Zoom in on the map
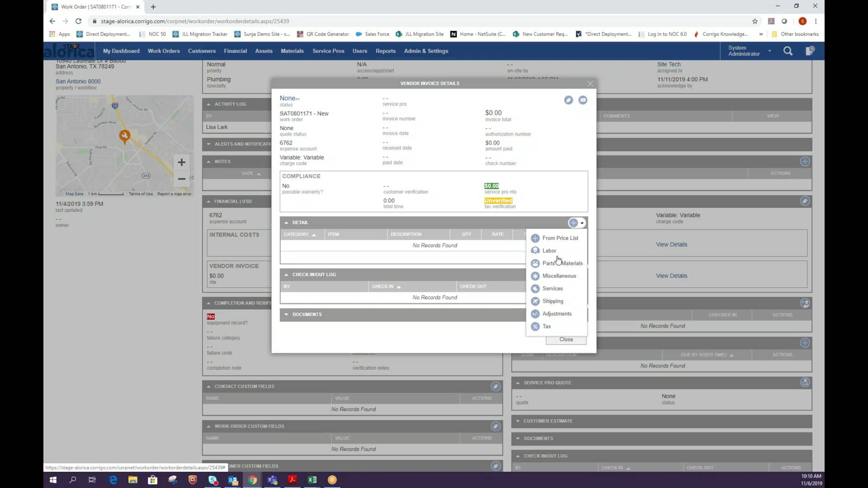This screenshot has width=868, height=488. point(181,163)
